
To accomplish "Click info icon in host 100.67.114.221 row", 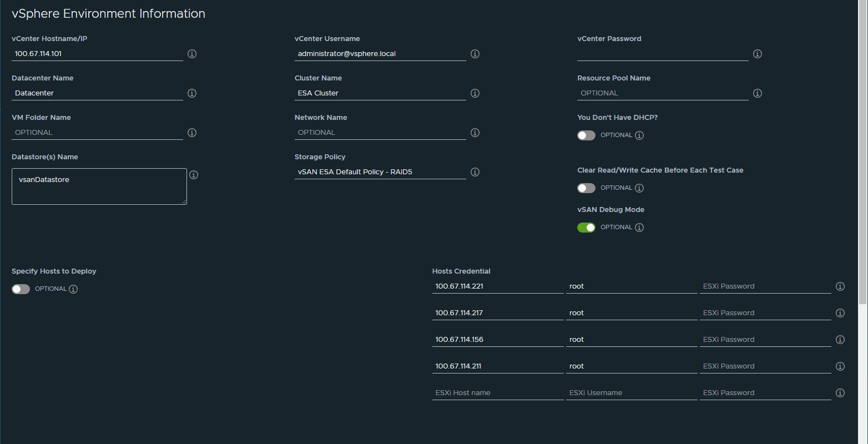I will [840, 286].
